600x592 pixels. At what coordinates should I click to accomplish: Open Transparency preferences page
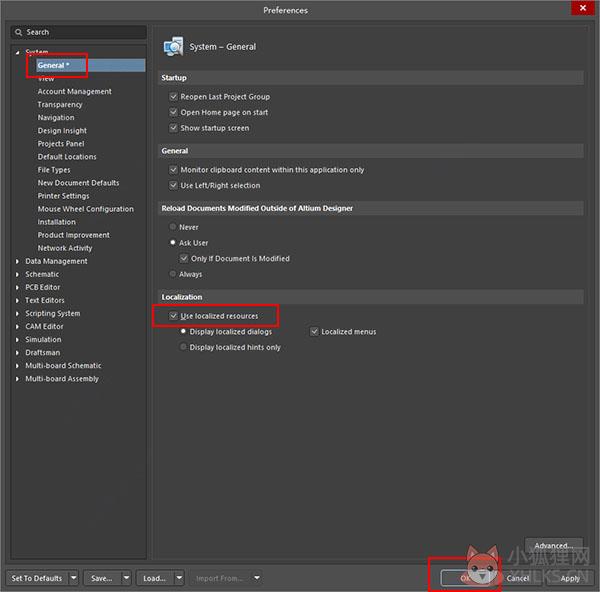60,104
